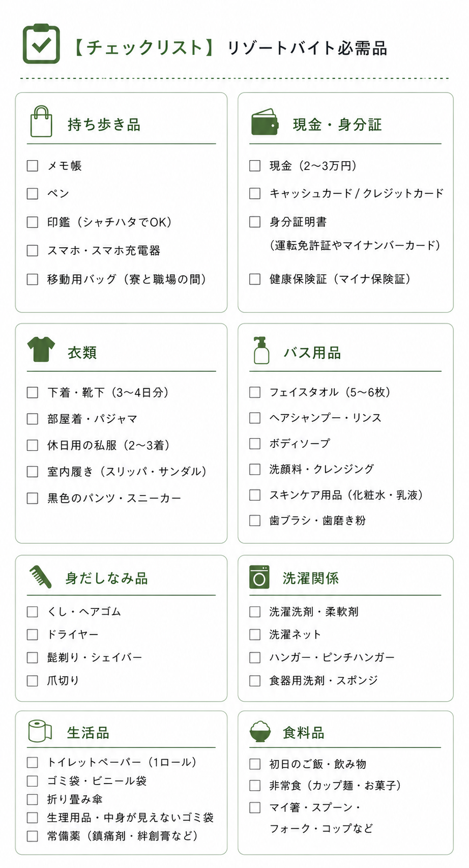
Task: Check the 折り畳み傘 checkbox
Action: (33, 799)
